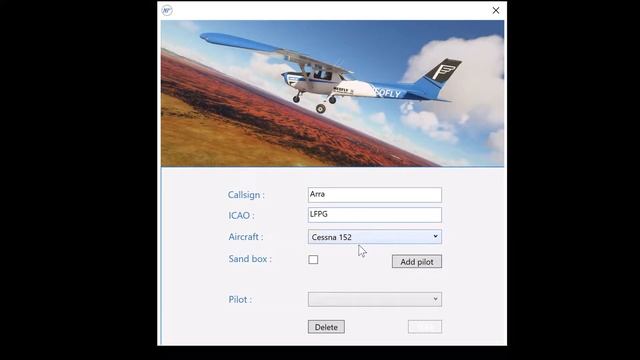Focus the ICAO input field containing LFPG
Screen dimensions: 640x360
click(375, 215)
